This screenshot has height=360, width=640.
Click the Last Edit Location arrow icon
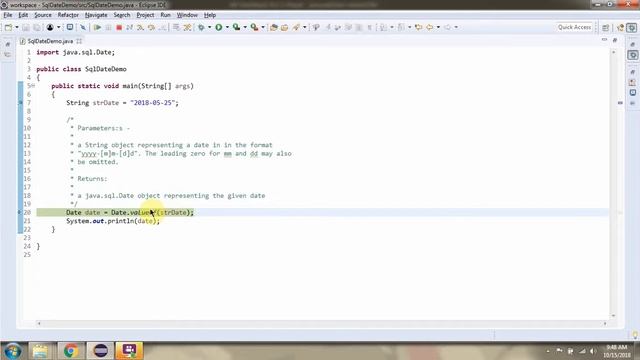pyautogui.click(x=418, y=27)
